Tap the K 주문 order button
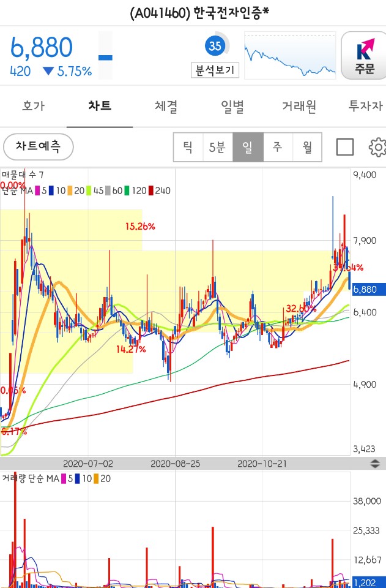 pos(365,56)
